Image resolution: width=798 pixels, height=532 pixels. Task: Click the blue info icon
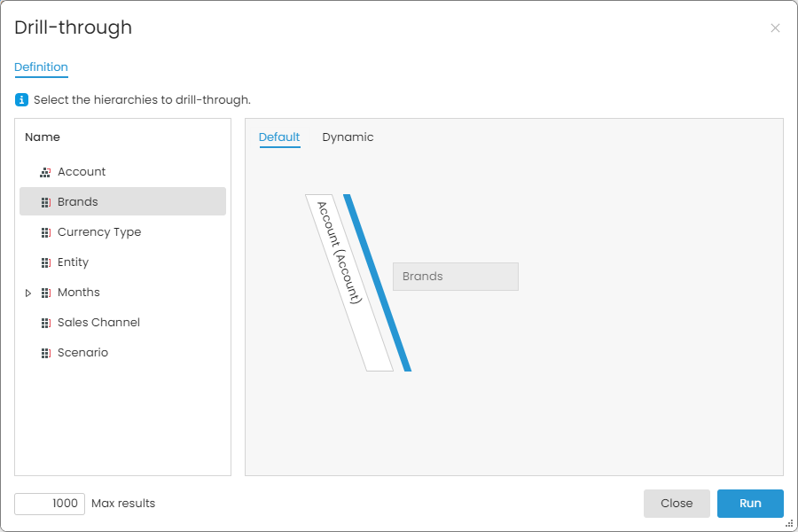(21, 100)
